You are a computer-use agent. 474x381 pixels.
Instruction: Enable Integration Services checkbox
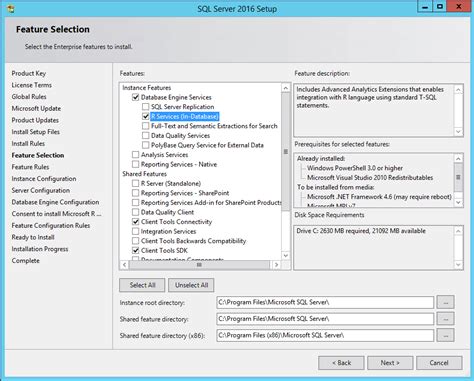135,231
